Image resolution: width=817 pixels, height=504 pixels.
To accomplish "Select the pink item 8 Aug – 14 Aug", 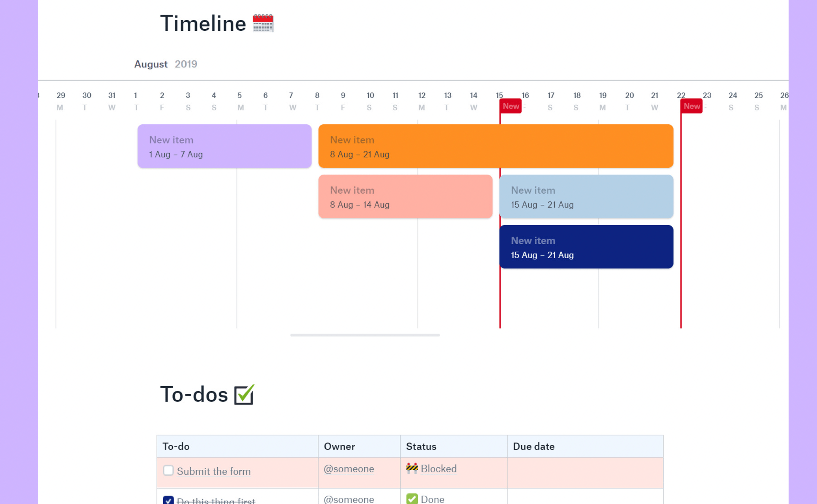I will (405, 196).
